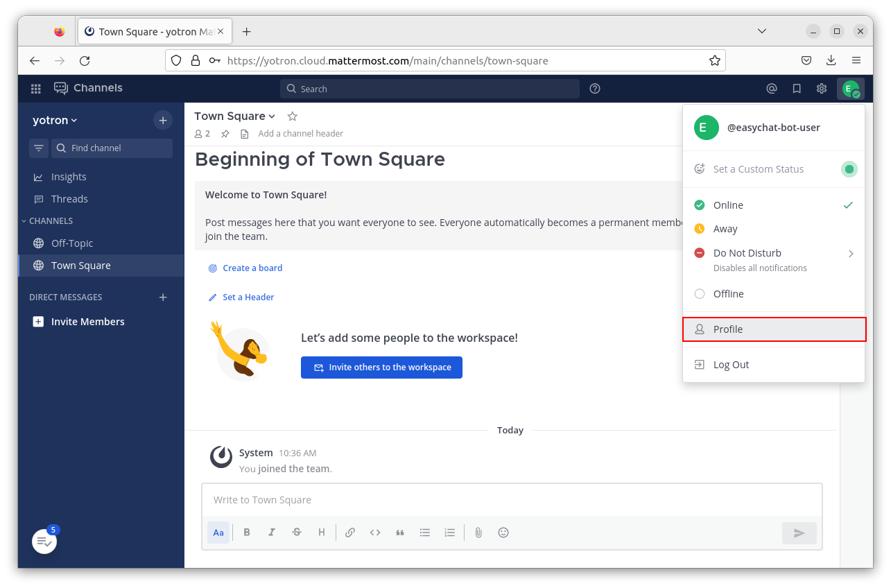Screen dimensions: 891x588
Task: Click the DIRECT MESSAGES category header
Action: point(65,297)
